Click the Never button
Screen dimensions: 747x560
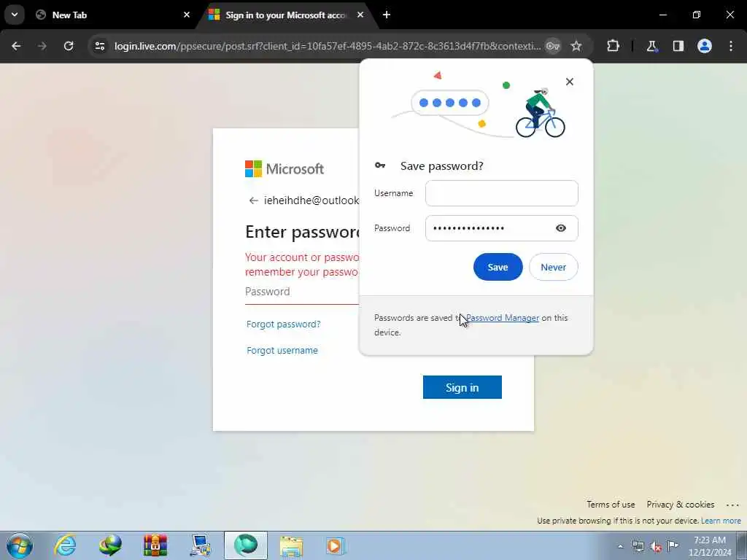pyautogui.click(x=553, y=267)
